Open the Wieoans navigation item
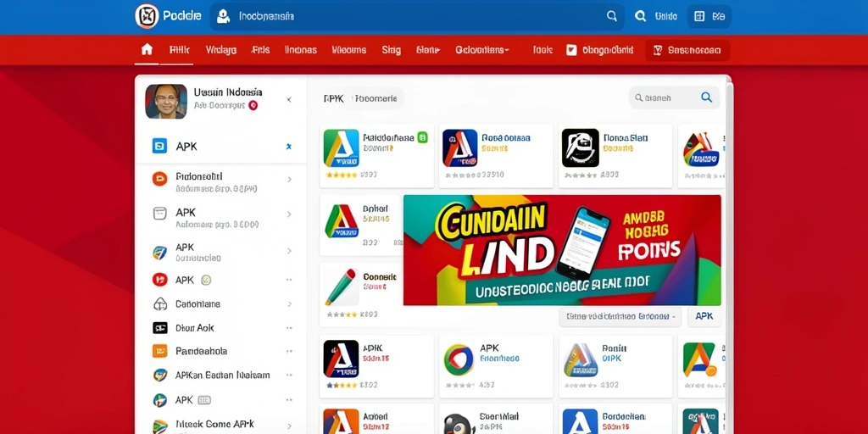 click(348, 50)
